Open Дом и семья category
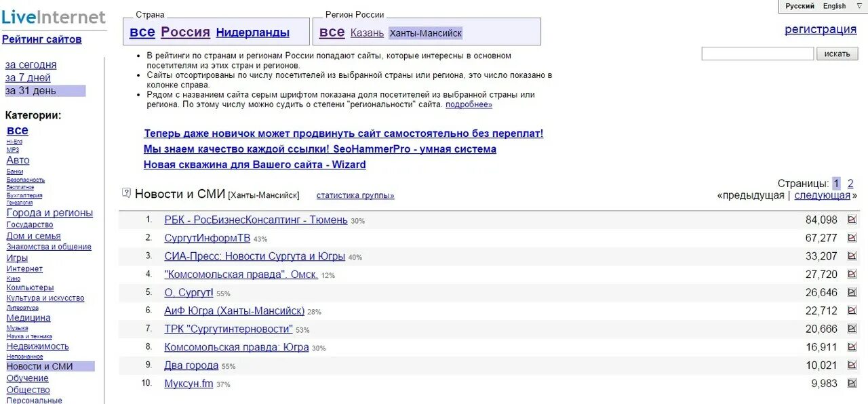The height and width of the screenshot is (404, 868). [33, 236]
